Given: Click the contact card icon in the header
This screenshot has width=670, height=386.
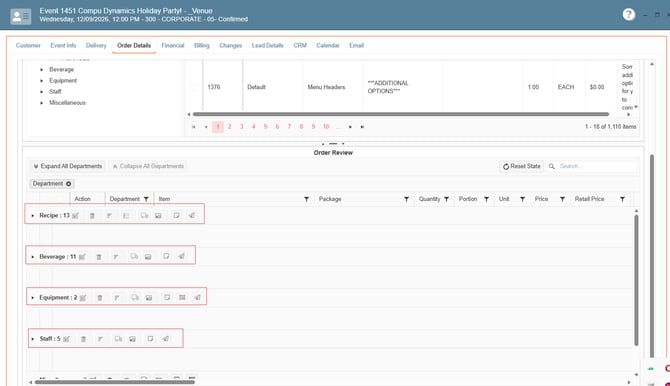Looking at the screenshot, I should [21, 16].
